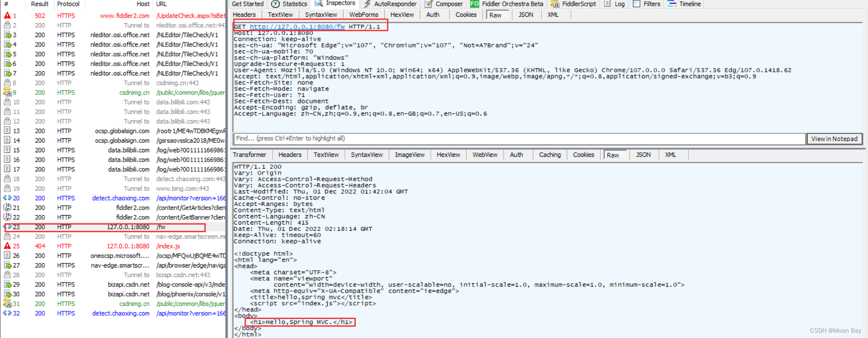Open request TextView inspector tab
Viewport: 868px width, 338px height.
pyautogui.click(x=280, y=14)
